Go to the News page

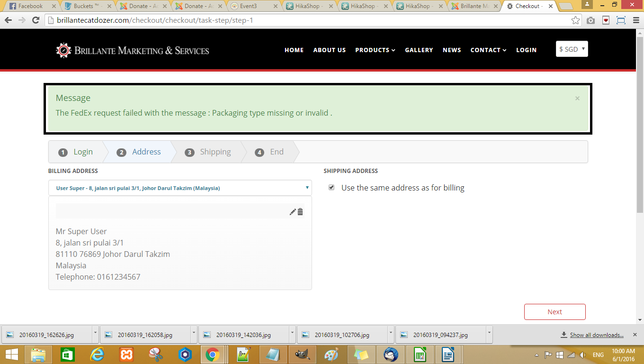452,50
